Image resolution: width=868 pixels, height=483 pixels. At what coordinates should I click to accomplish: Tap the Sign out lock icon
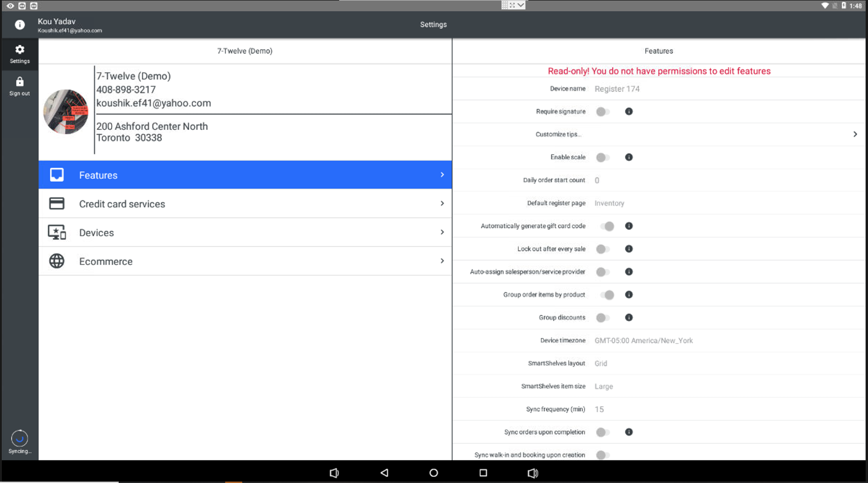pyautogui.click(x=19, y=82)
